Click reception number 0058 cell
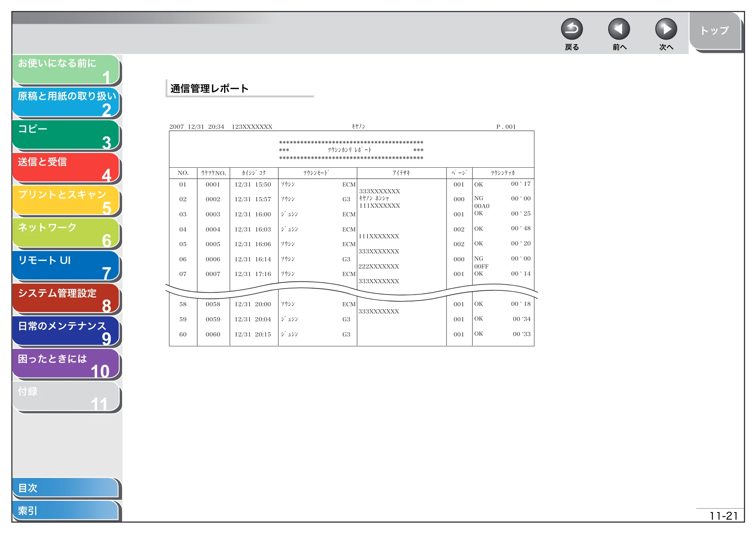The height and width of the screenshot is (534, 756). tap(213, 304)
